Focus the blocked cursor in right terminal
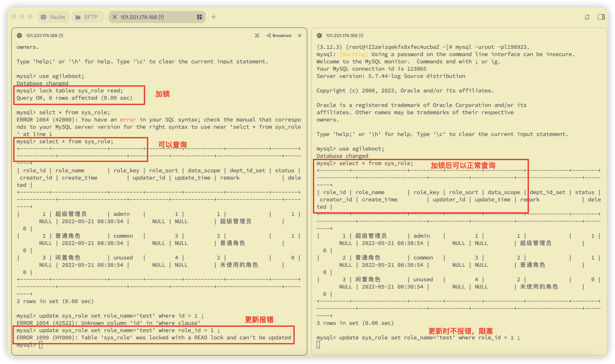 pyautogui.click(x=318, y=345)
